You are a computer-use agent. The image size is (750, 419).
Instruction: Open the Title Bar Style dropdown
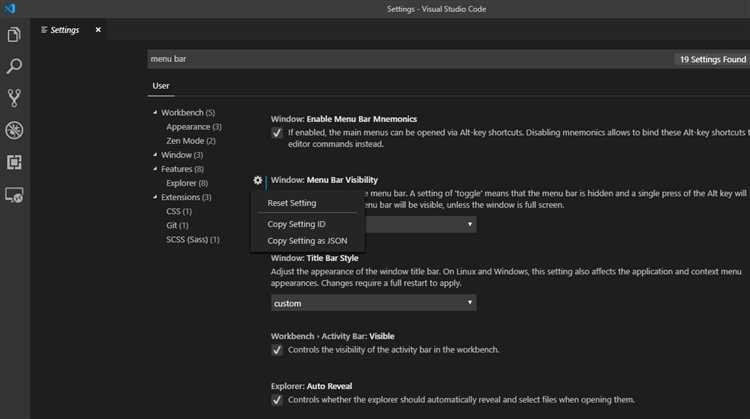374,303
